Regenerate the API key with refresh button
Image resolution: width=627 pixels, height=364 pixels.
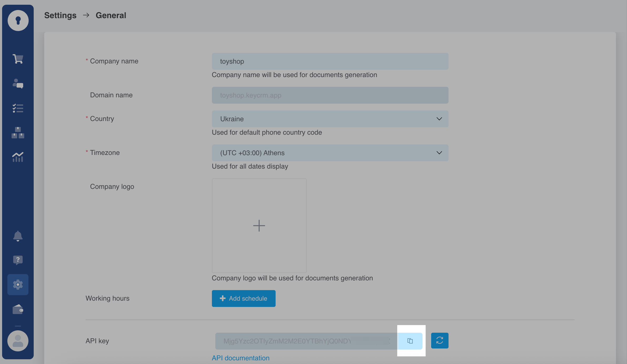pos(440,341)
